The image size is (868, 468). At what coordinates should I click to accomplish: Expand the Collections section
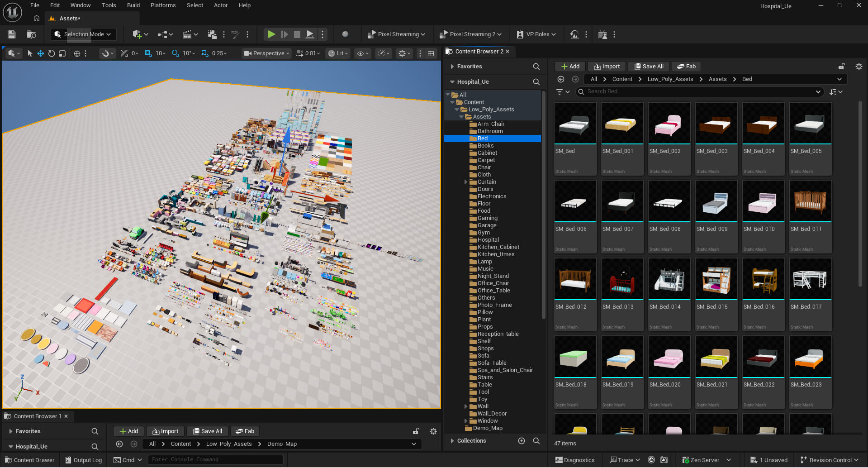coord(452,441)
